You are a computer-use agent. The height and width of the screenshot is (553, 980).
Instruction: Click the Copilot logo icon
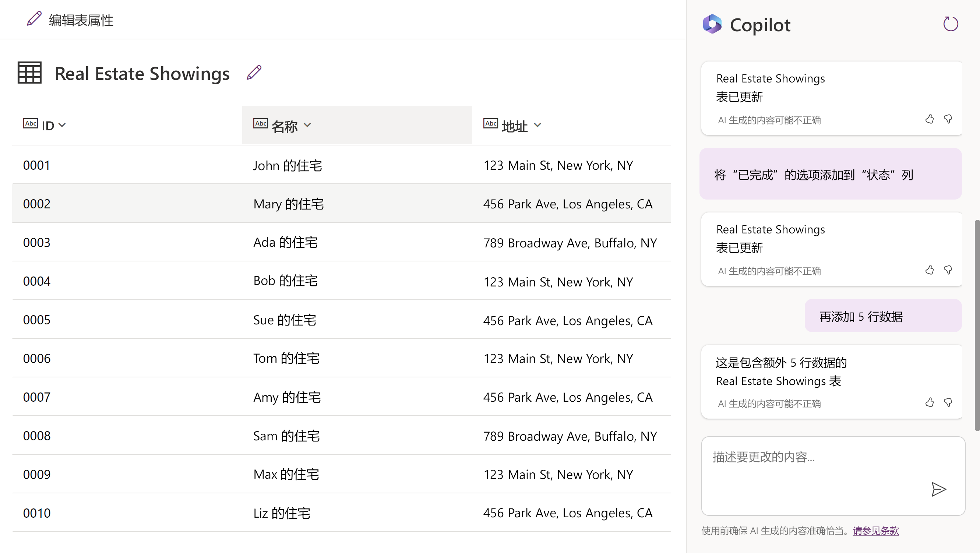point(712,24)
